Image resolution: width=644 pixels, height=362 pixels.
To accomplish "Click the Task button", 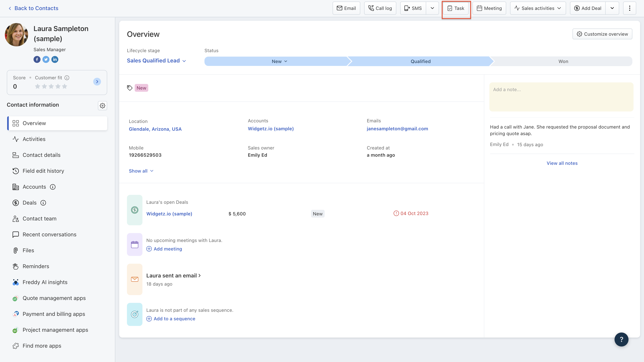I will [x=456, y=8].
